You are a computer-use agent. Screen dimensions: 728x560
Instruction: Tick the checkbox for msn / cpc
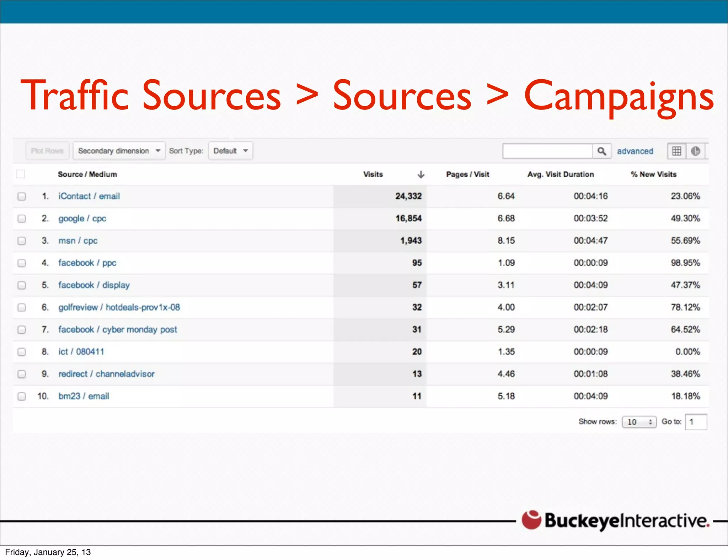tap(22, 241)
